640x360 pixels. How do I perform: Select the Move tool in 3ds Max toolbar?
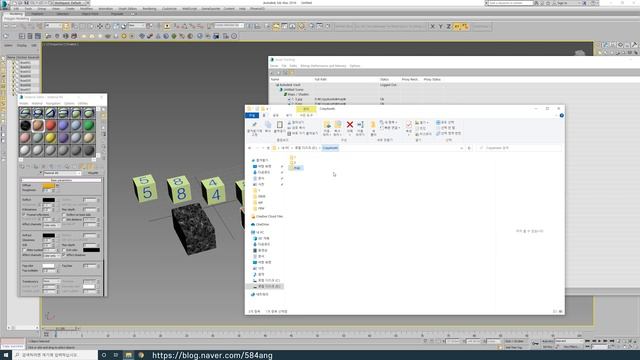100,26
